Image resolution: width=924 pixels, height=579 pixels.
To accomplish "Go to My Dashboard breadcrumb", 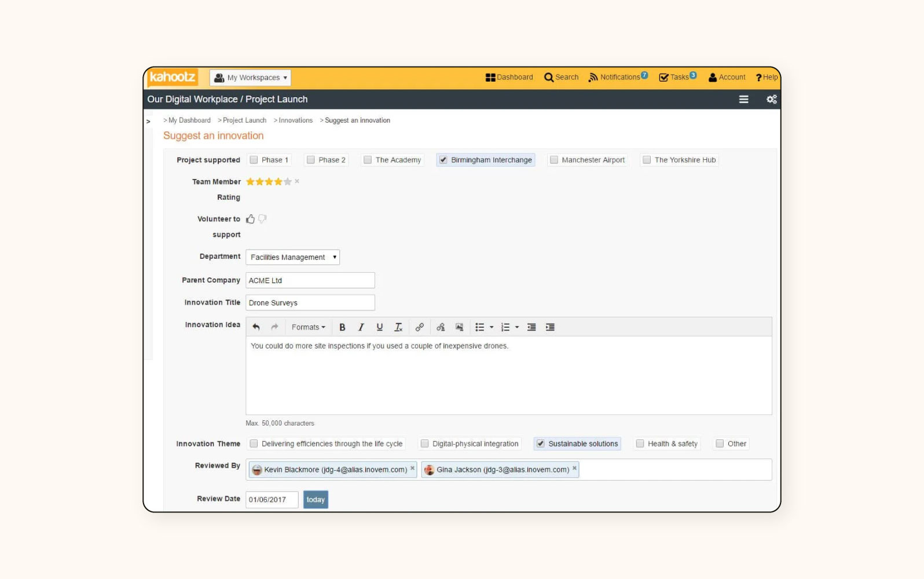I will [x=189, y=120].
